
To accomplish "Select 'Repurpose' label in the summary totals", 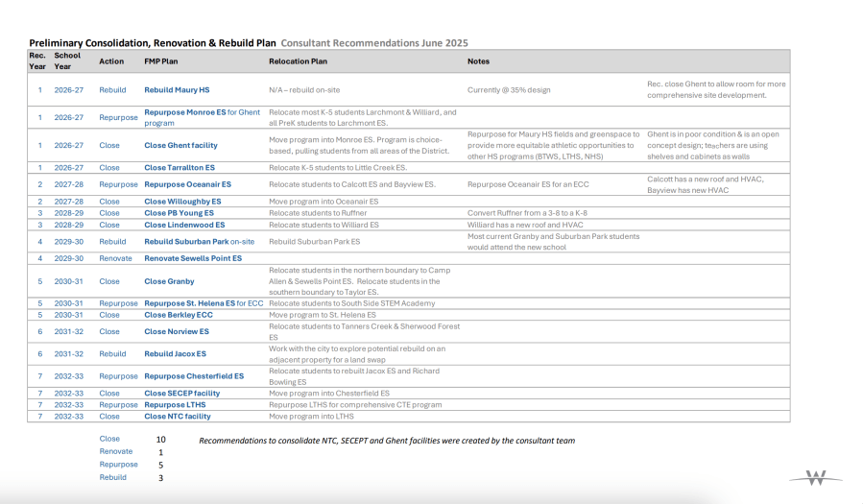I will (118, 465).
